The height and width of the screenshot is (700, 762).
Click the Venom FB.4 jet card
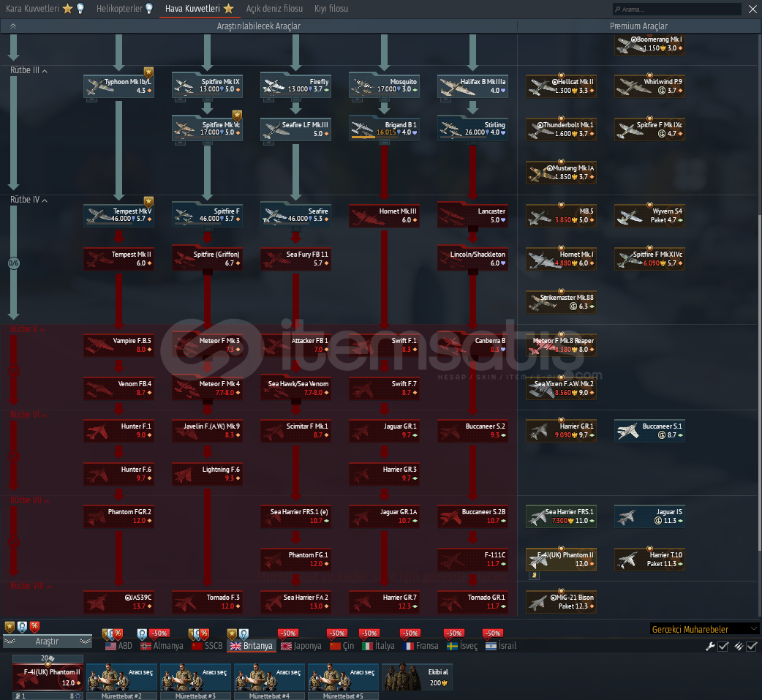(119, 388)
